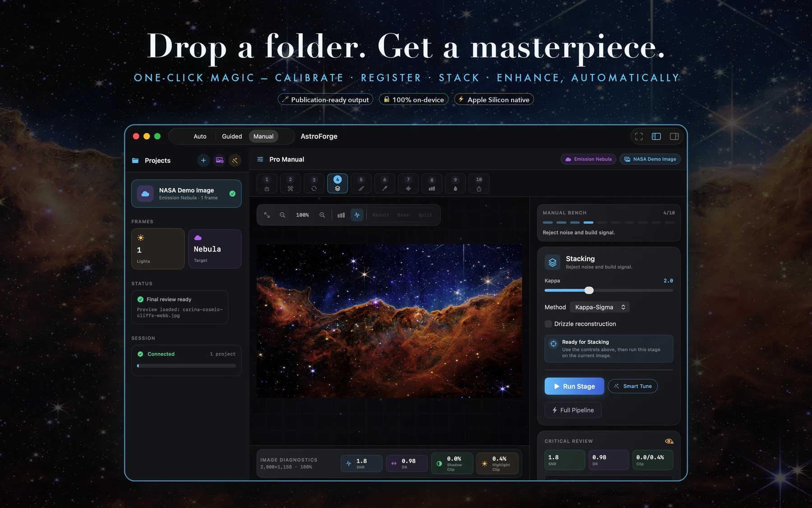The height and width of the screenshot is (508, 812).
Task: Open stage 2 tools step
Action: (291, 184)
